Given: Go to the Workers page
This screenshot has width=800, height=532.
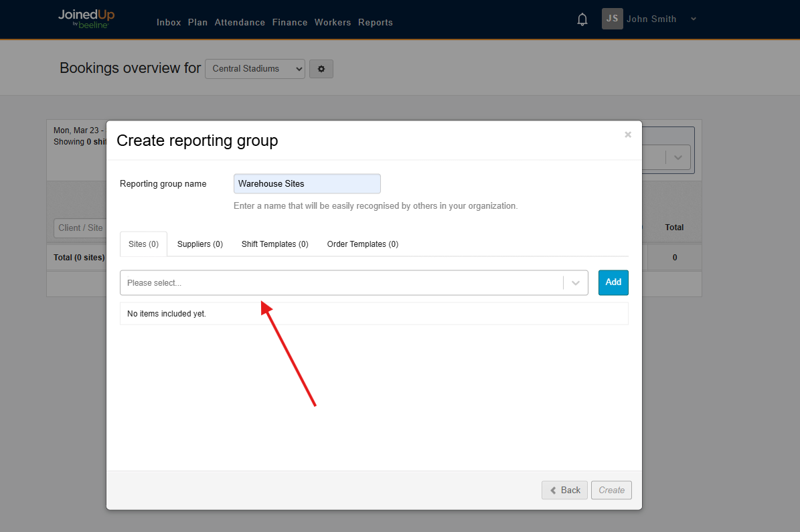Looking at the screenshot, I should (x=333, y=22).
